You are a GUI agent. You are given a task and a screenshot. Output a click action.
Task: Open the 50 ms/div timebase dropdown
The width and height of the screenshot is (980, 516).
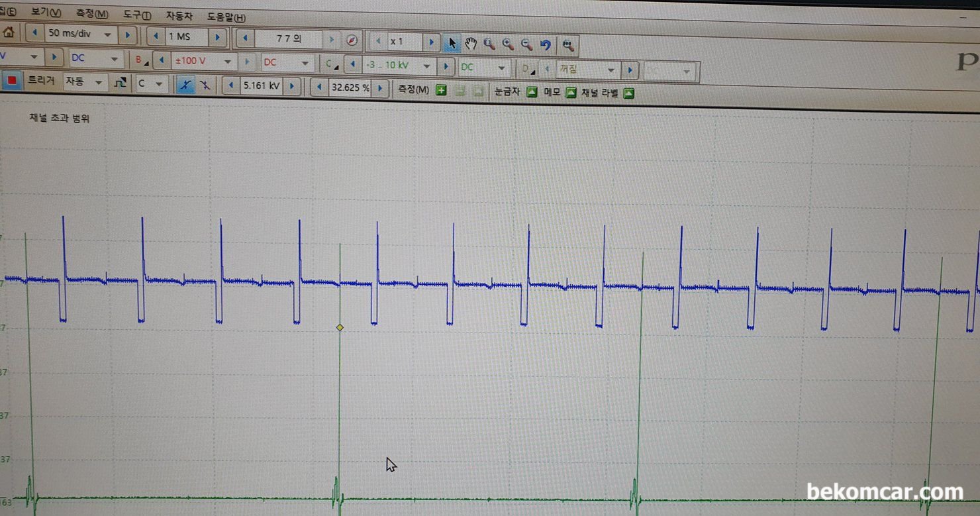pos(83,33)
